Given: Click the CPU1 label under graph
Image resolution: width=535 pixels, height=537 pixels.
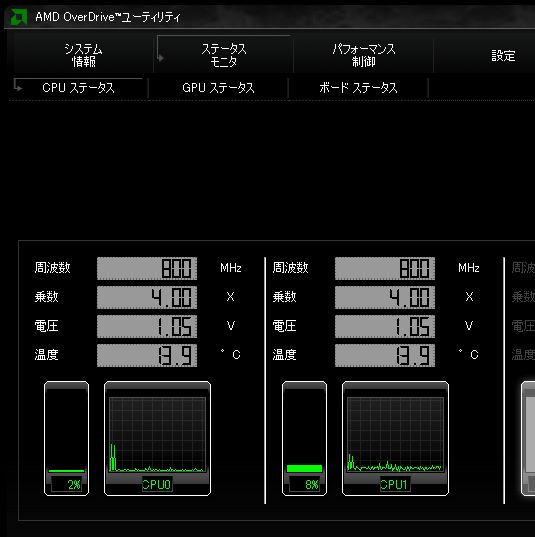Looking at the screenshot, I should (394, 484).
